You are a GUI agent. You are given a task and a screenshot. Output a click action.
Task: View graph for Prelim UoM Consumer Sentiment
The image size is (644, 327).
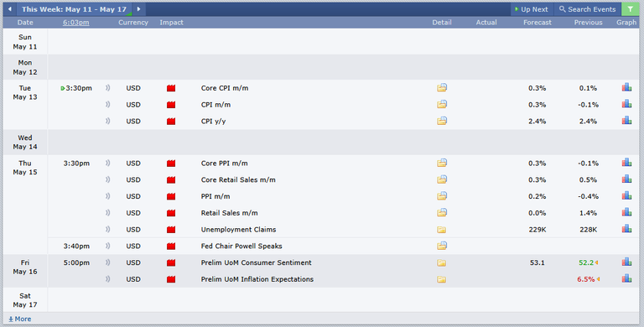[x=626, y=262]
